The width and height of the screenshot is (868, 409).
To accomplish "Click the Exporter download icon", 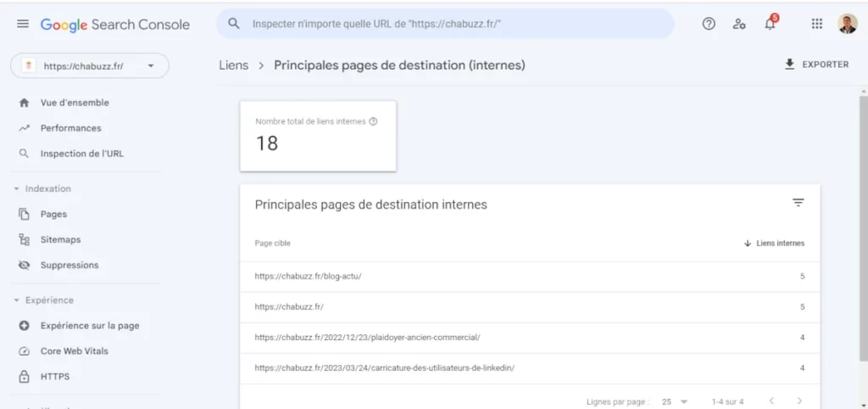I will (789, 64).
